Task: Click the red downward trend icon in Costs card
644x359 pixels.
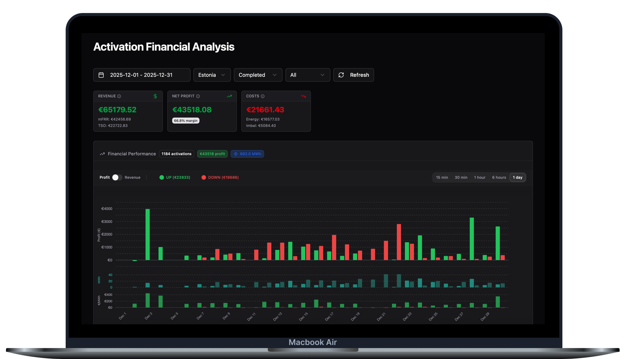Action: (x=303, y=96)
